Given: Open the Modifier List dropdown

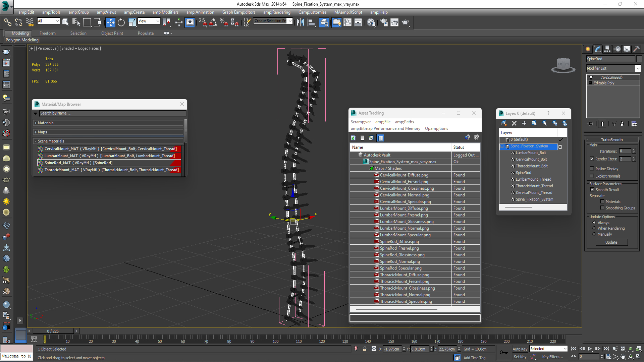Looking at the screenshot, I should tap(638, 68).
